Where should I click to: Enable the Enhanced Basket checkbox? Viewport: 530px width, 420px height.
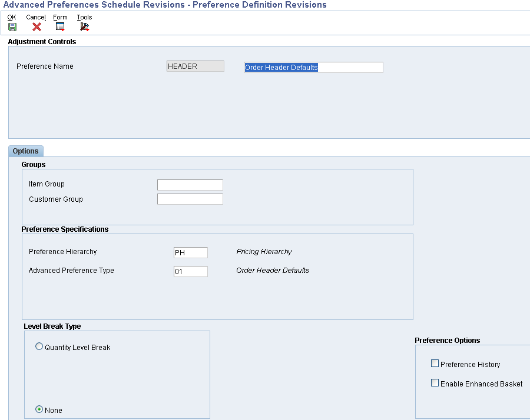pyautogui.click(x=435, y=383)
